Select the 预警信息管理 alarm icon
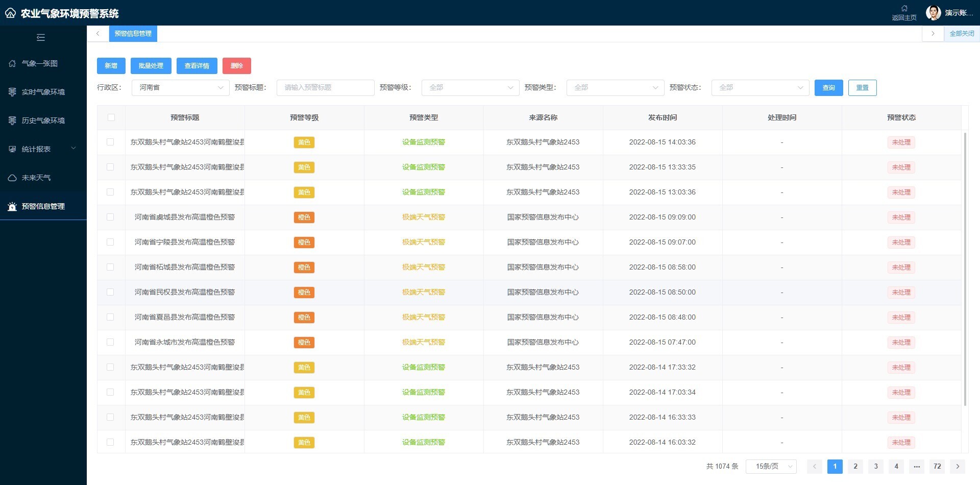This screenshot has width=980, height=485. pyautogui.click(x=12, y=206)
